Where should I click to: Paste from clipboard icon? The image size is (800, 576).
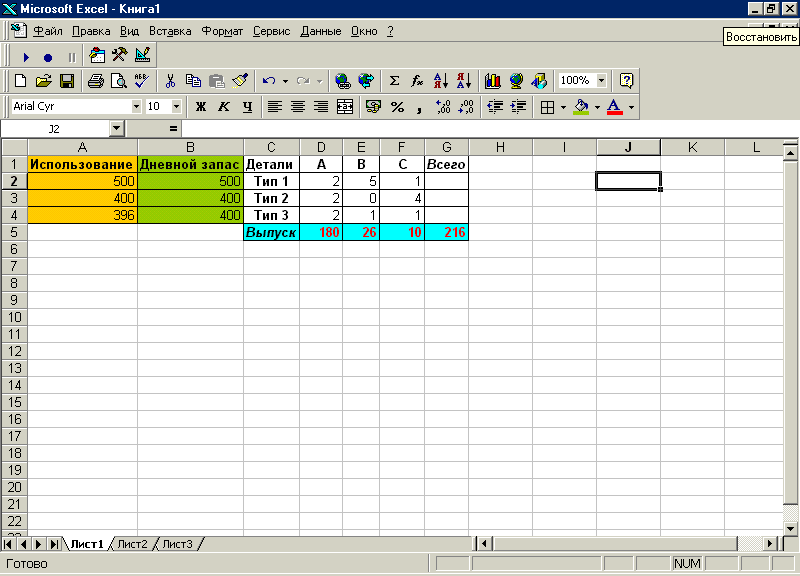(x=217, y=81)
